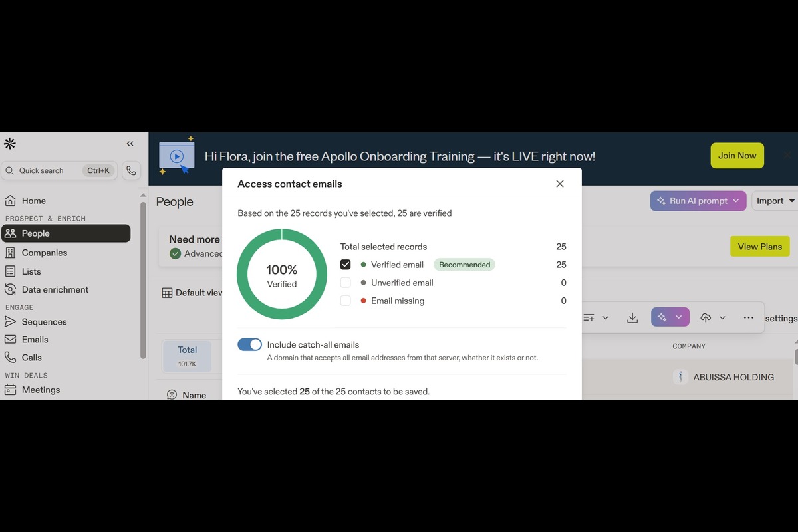Screen dimensions: 798x532
Task: Click the Calls phone icon in the sidebar
Action: coord(11,357)
